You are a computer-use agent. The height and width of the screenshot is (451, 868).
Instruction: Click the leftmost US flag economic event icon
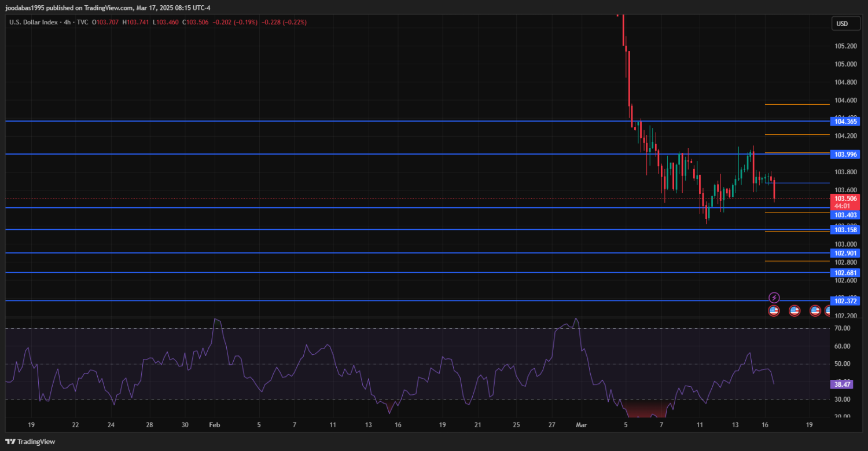tap(774, 311)
